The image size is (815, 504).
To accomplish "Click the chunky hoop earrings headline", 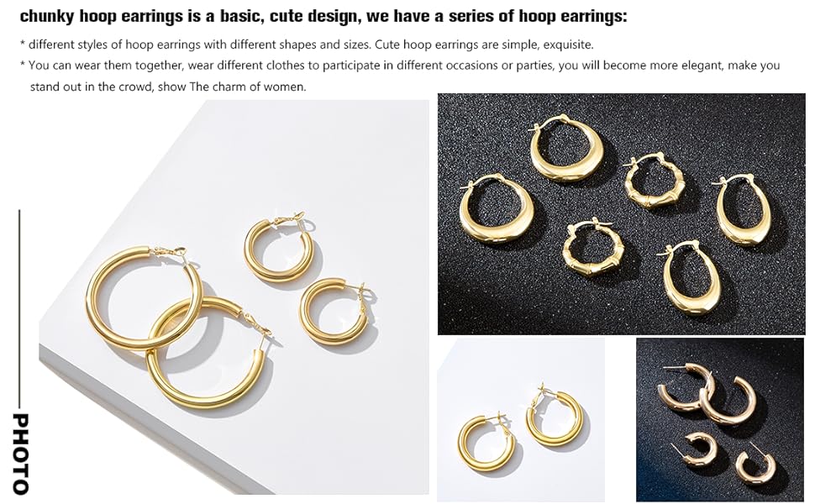I will click(x=323, y=16).
